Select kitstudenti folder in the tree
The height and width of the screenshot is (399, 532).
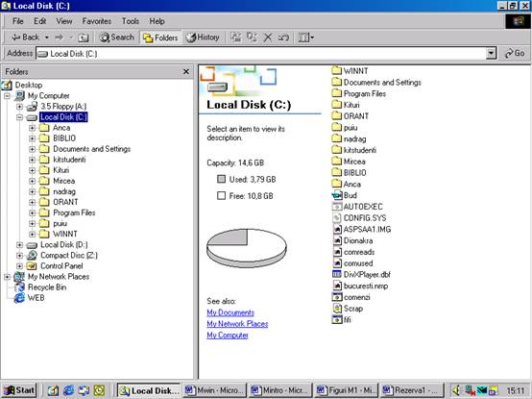coord(69,160)
